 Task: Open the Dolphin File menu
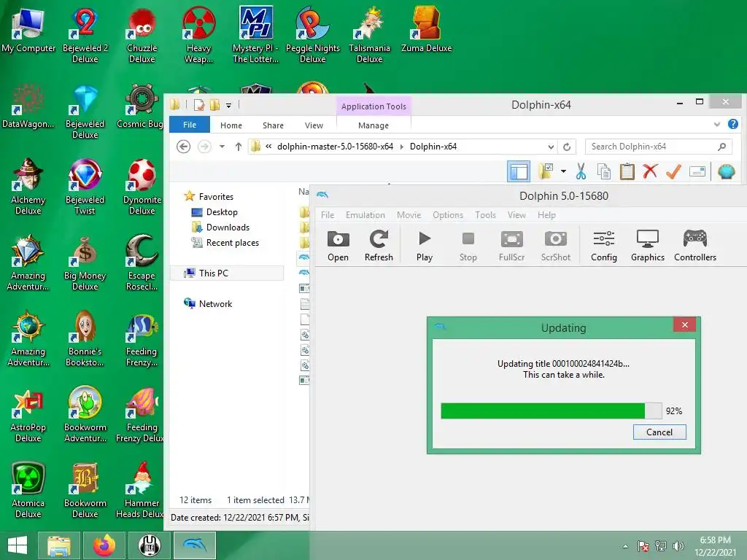[328, 215]
